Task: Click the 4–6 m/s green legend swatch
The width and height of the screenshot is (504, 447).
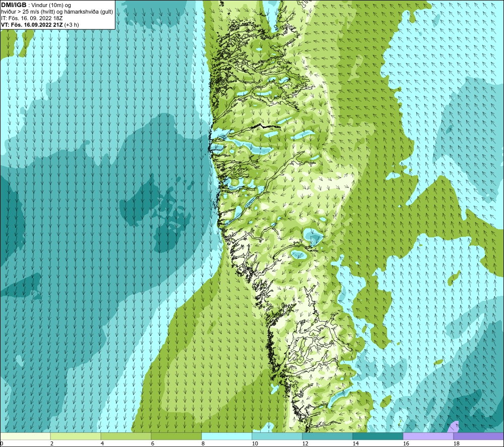Action: [x=126, y=436]
